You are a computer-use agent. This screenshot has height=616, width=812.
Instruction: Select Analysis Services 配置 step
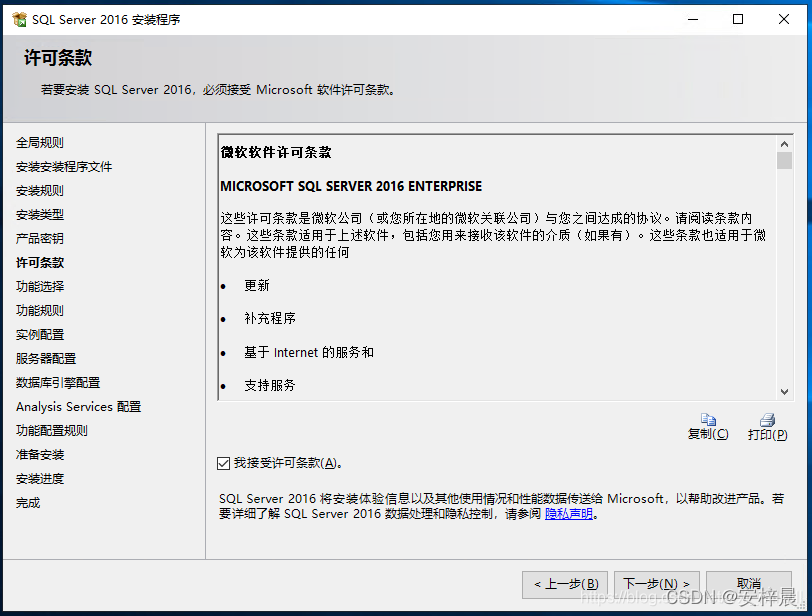(x=78, y=406)
